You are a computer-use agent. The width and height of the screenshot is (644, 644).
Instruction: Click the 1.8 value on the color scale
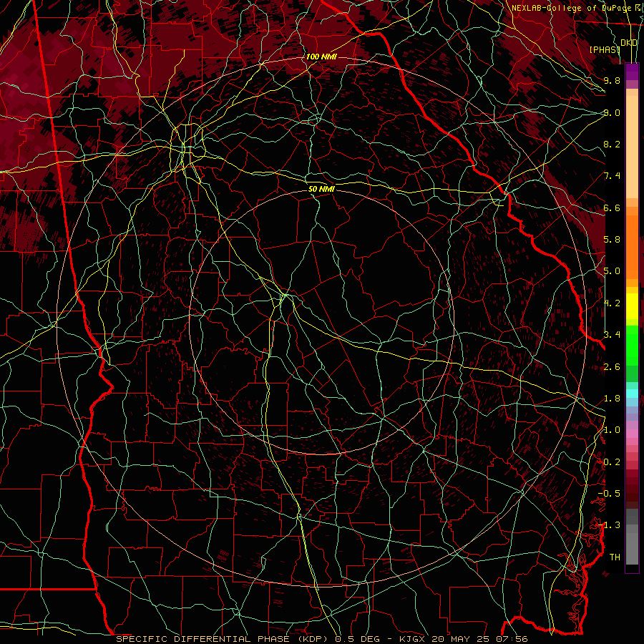pyautogui.click(x=612, y=399)
